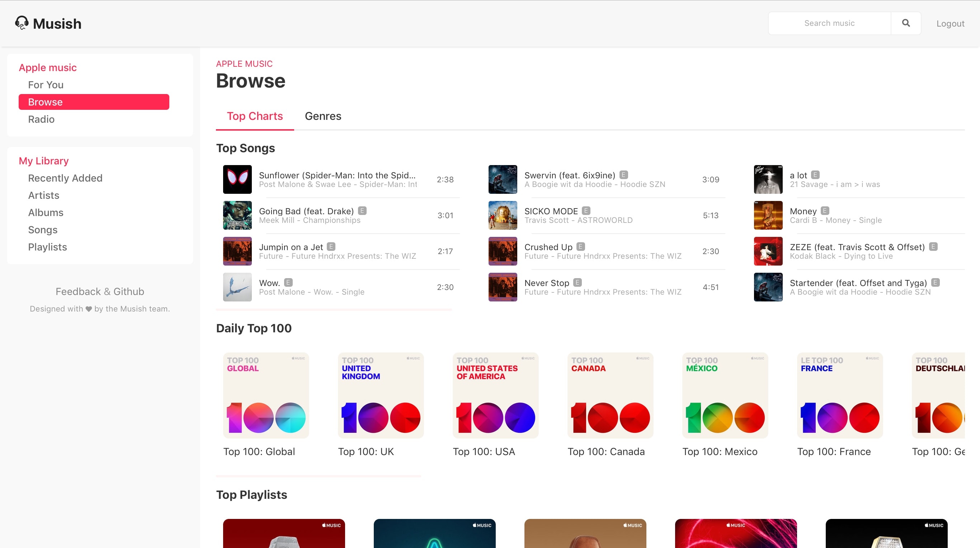The height and width of the screenshot is (548, 980).
Task: Open the Top 100 Global cover
Action: pos(266,395)
